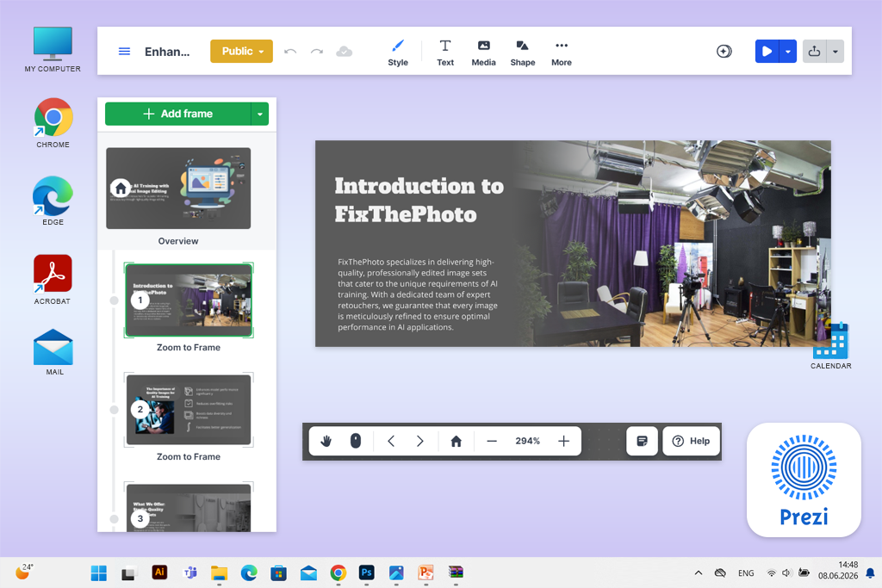
Task: Click the Introduction to FixThePhoto heading
Action: (x=419, y=200)
